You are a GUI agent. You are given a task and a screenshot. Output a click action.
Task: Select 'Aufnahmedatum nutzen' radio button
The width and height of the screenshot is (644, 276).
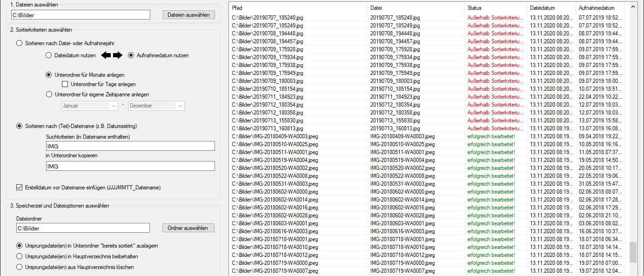tap(131, 55)
